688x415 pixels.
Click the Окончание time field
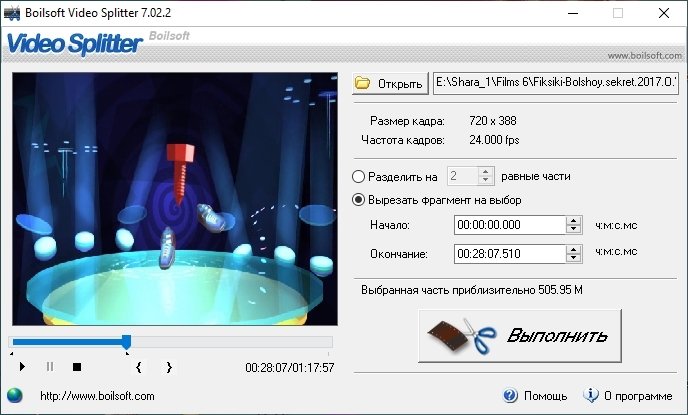click(510, 254)
